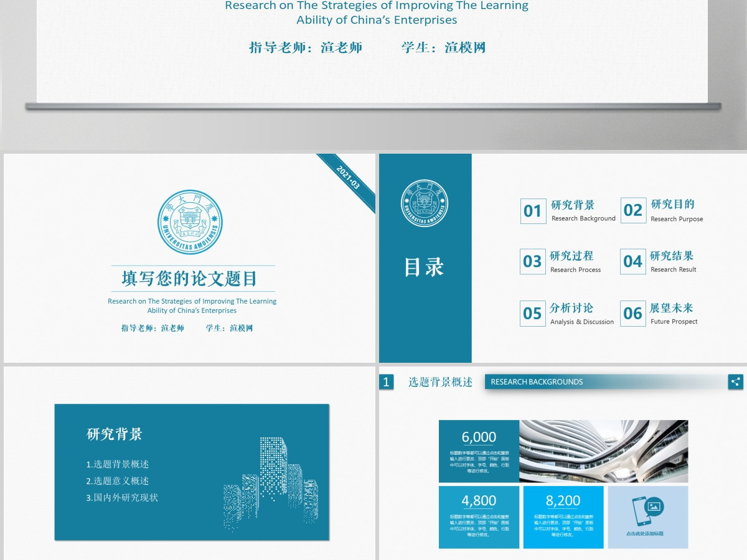Click the university seal on the cover slide
747x560 pixels.
pyautogui.click(x=190, y=222)
